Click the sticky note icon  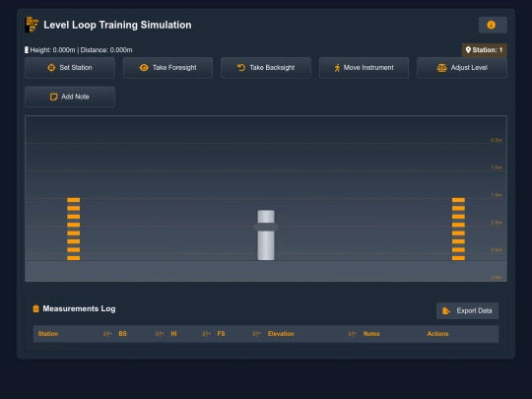point(53,97)
